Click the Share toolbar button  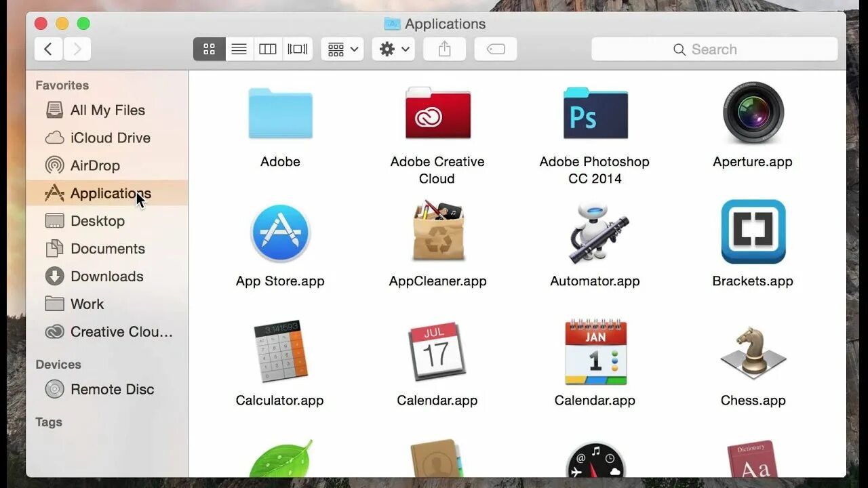[444, 49]
